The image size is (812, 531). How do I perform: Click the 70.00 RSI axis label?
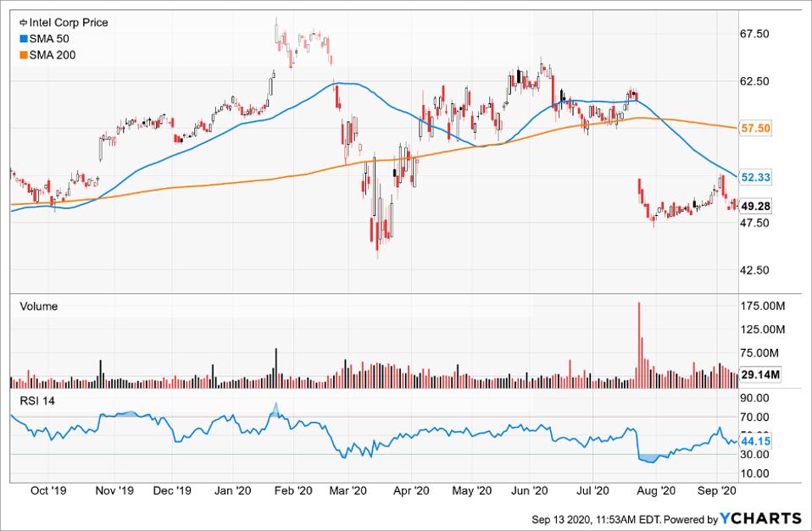754,417
